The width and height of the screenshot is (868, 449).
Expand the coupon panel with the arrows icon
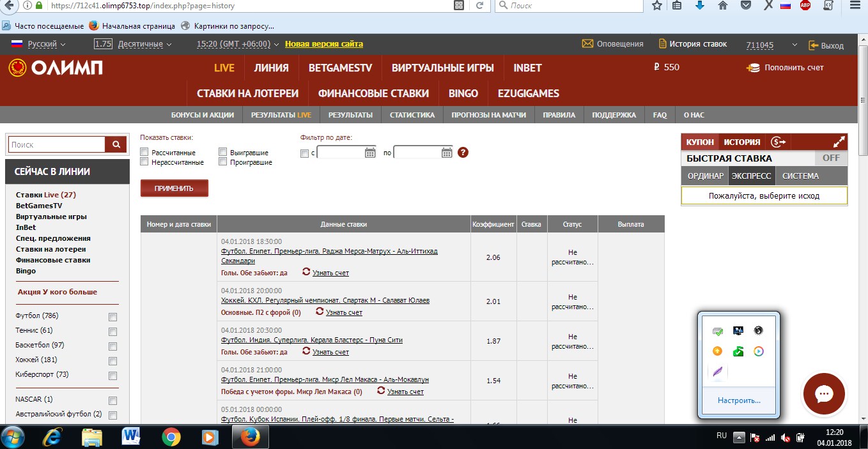[839, 142]
